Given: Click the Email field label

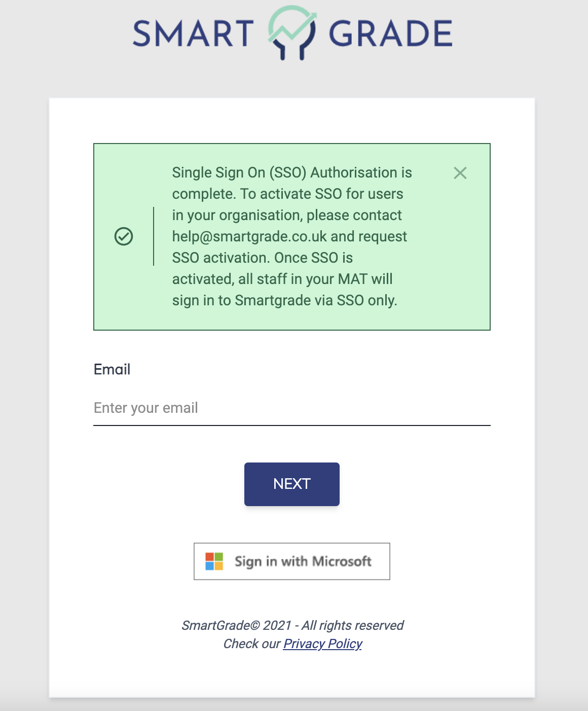Looking at the screenshot, I should point(112,369).
